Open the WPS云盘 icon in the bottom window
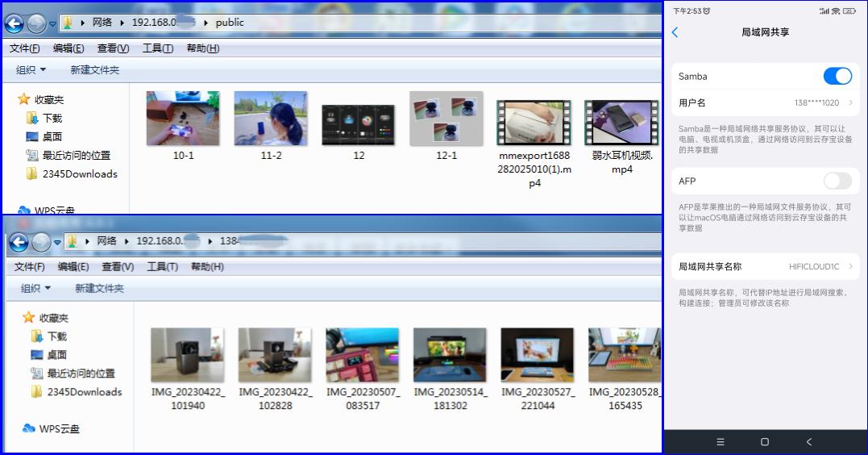Viewport: 868px width, 455px height. coord(29,428)
